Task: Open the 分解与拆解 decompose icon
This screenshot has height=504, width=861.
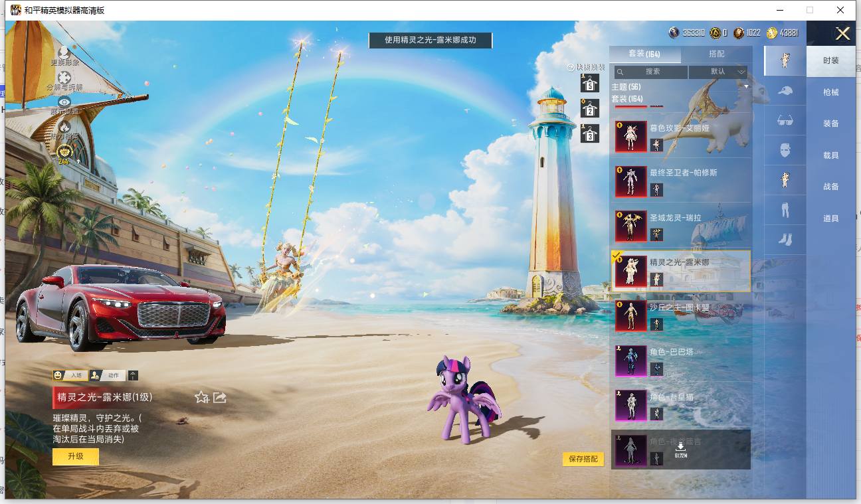Action: point(64,78)
